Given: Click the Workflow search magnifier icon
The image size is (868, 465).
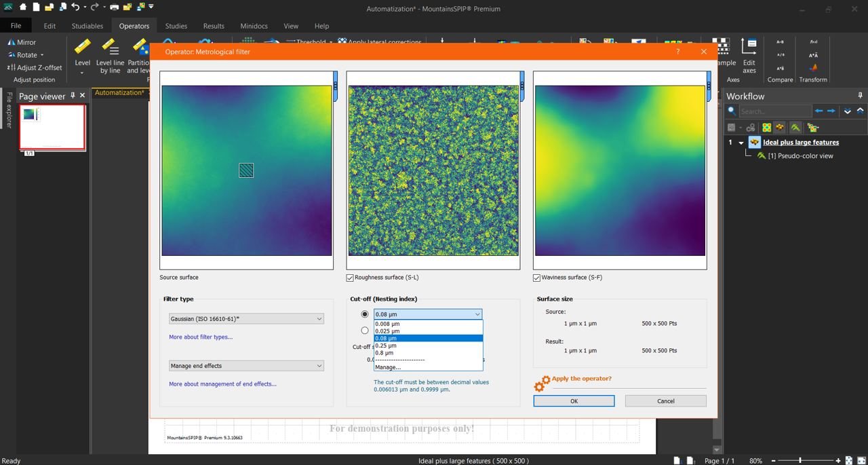Looking at the screenshot, I should [732, 111].
